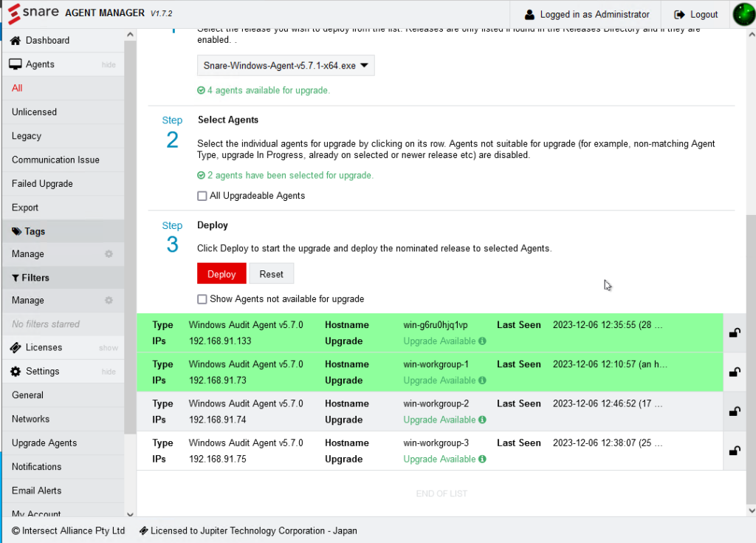This screenshot has width=756, height=543.
Task: Open the Export menu item
Action: pos(63,208)
